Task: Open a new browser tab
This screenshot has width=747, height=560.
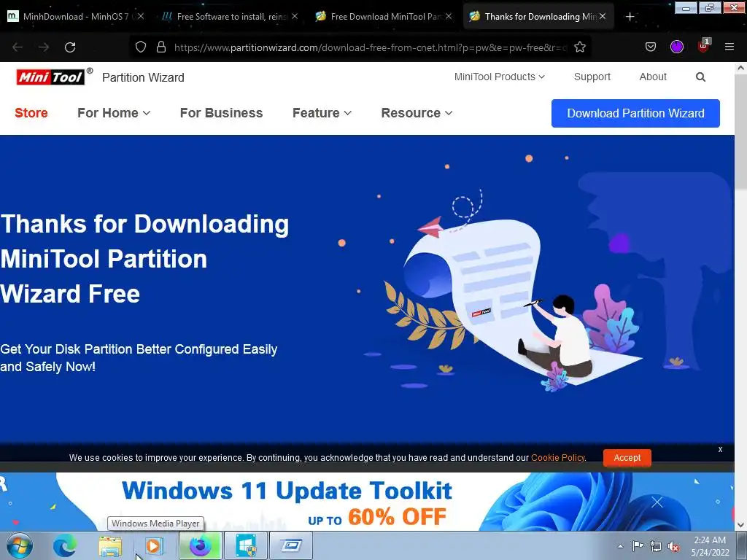Action: tap(630, 17)
